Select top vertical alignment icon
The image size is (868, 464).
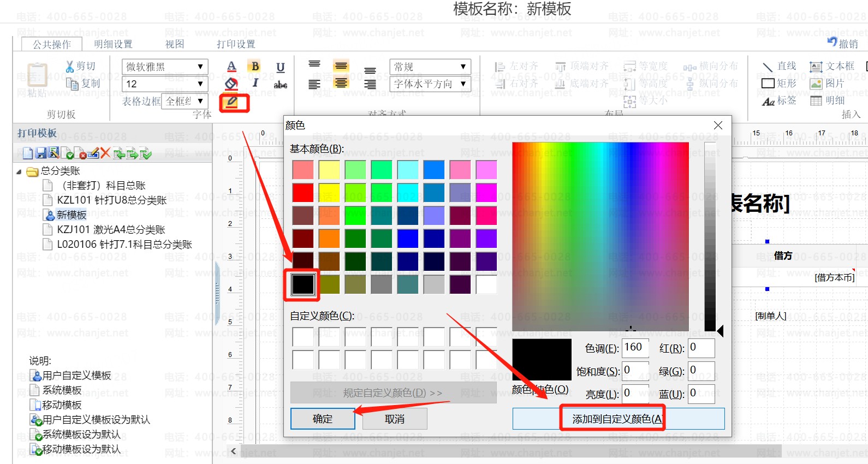[314, 64]
